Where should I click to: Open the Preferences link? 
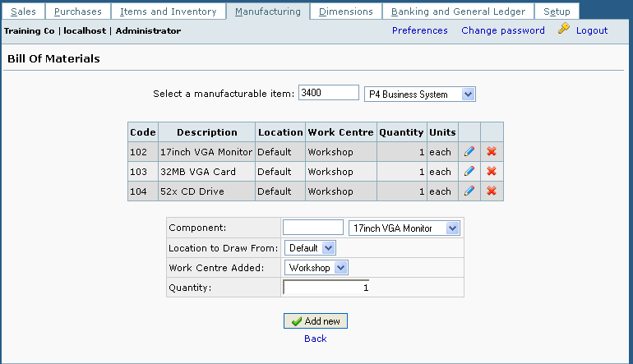(419, 30)
